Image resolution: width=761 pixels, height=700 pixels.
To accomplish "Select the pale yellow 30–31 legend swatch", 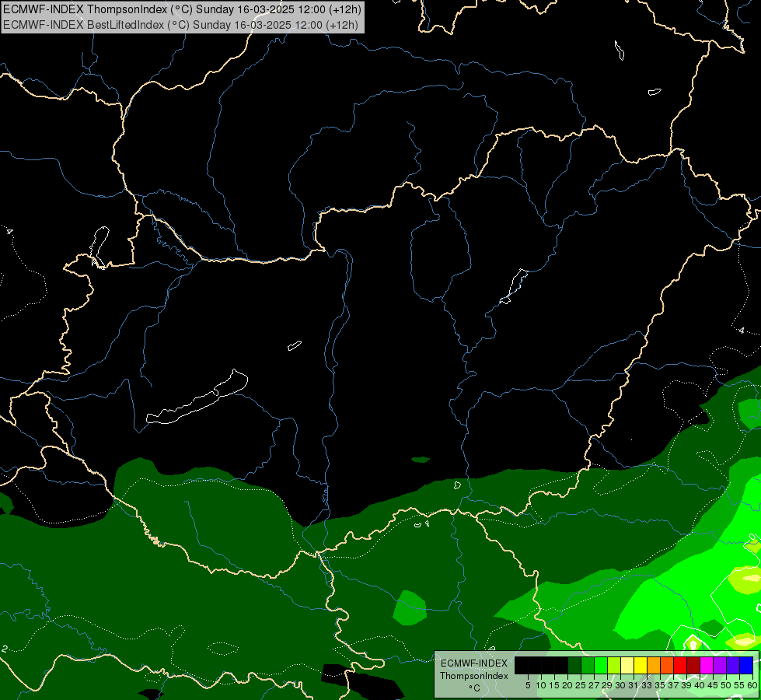I will [627, 665].
